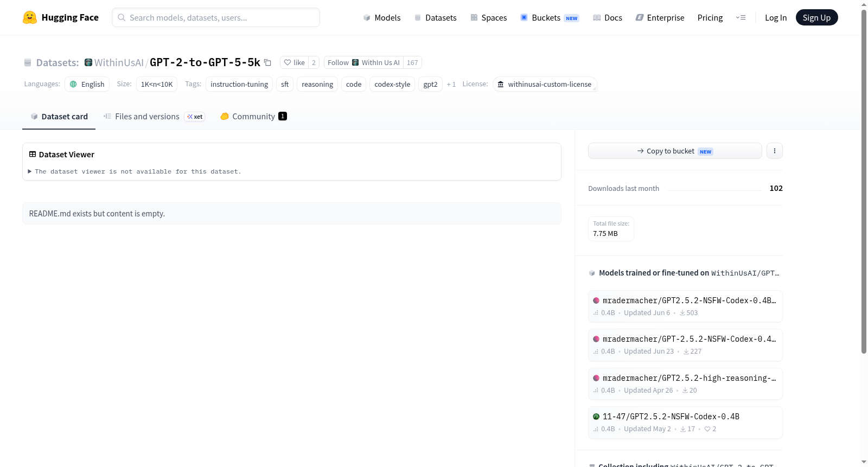
Task: Select the gpt2 tag
Action: tap(430, 84)
